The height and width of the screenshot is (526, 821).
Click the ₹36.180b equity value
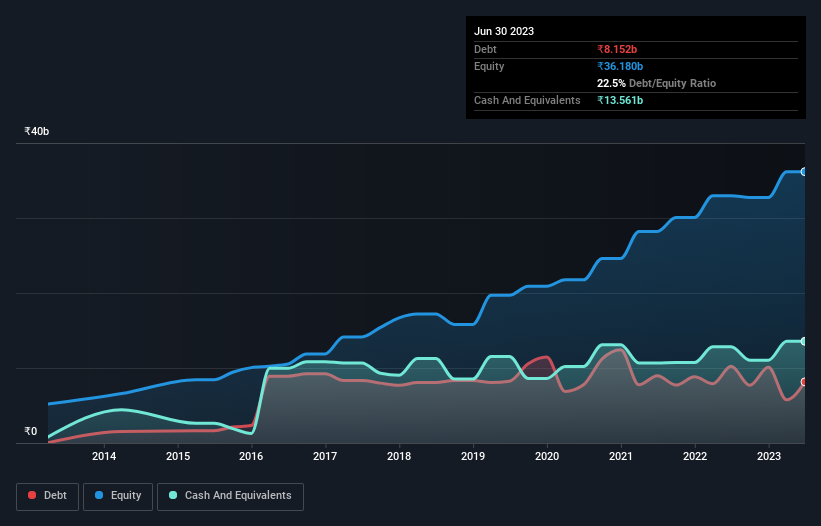coord(620,66)
